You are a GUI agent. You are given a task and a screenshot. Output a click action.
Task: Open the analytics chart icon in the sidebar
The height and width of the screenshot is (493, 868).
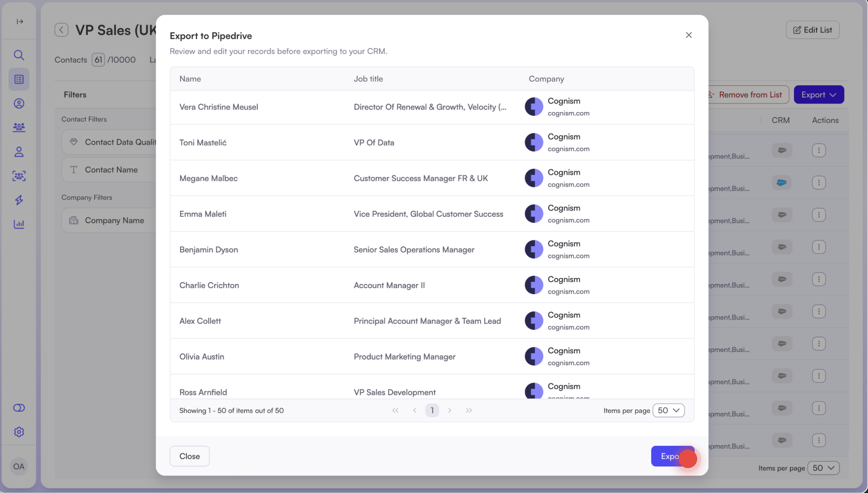[x=19, y=224]
